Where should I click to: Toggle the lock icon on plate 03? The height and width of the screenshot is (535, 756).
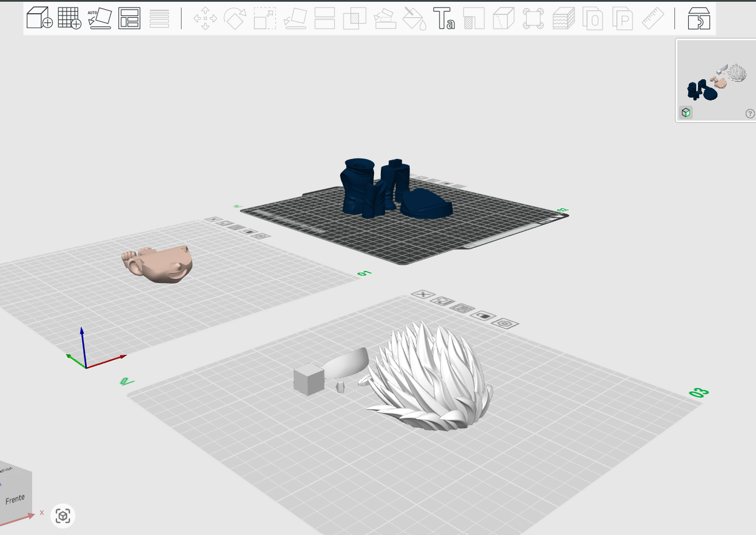tap(484, 316)
